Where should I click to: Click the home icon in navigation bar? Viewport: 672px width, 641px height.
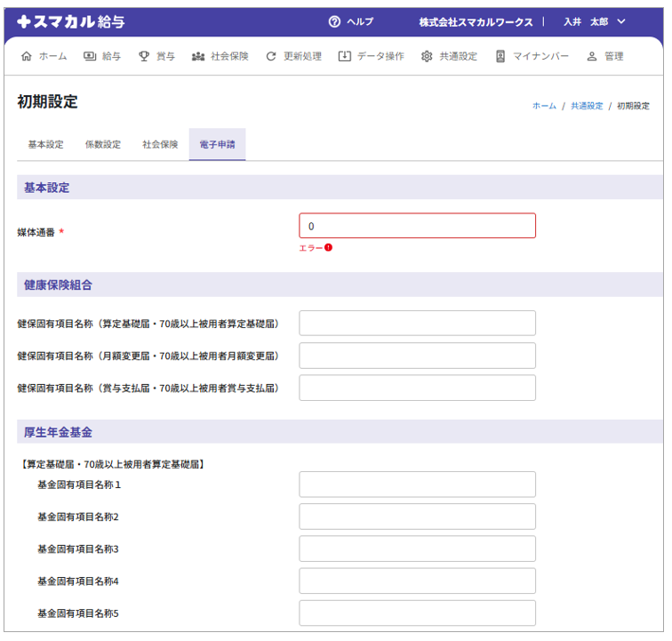(26, 56)
